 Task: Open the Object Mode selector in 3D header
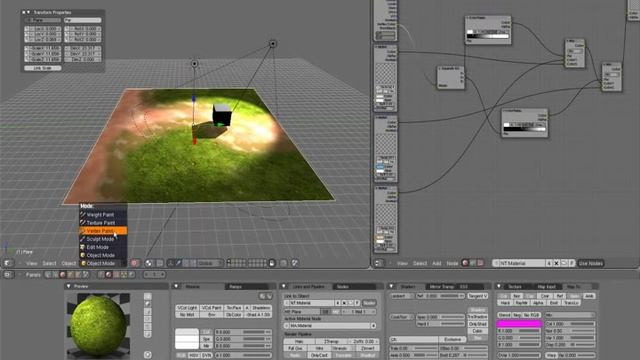click(x=103, y=264)
